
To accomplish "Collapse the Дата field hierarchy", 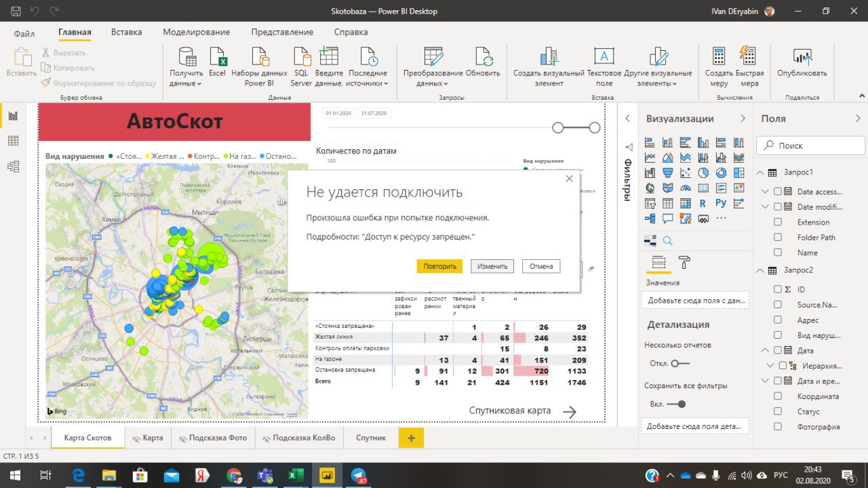I will (x=766, y=350).
